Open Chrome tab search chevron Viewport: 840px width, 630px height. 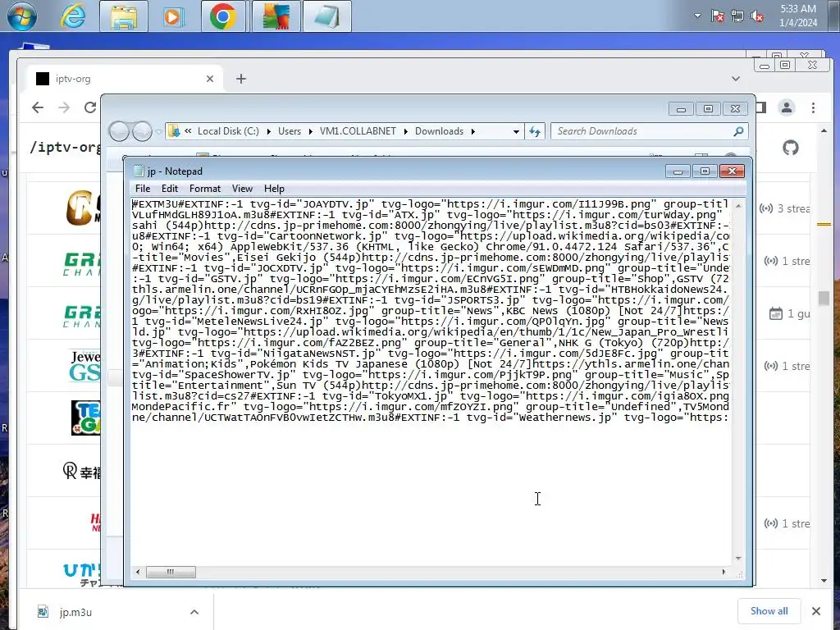click(x=736, y=79)
